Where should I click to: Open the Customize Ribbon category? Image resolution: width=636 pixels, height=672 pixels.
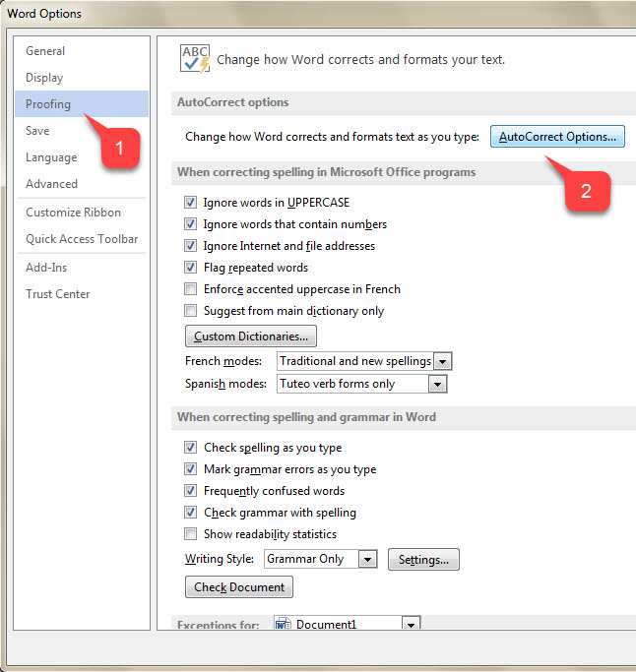(74, 213)
